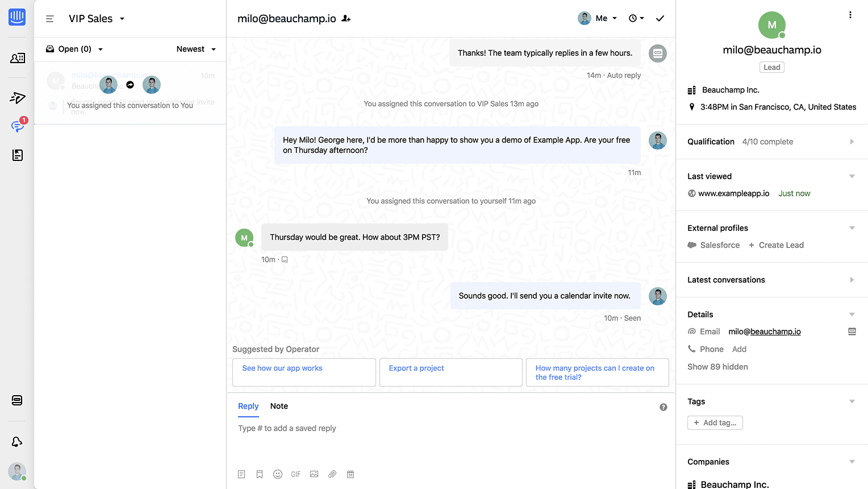Add a participant next to milo@beauchamp.io
Image resolution: width=868 pixels, height=489 pixels.
345,18
